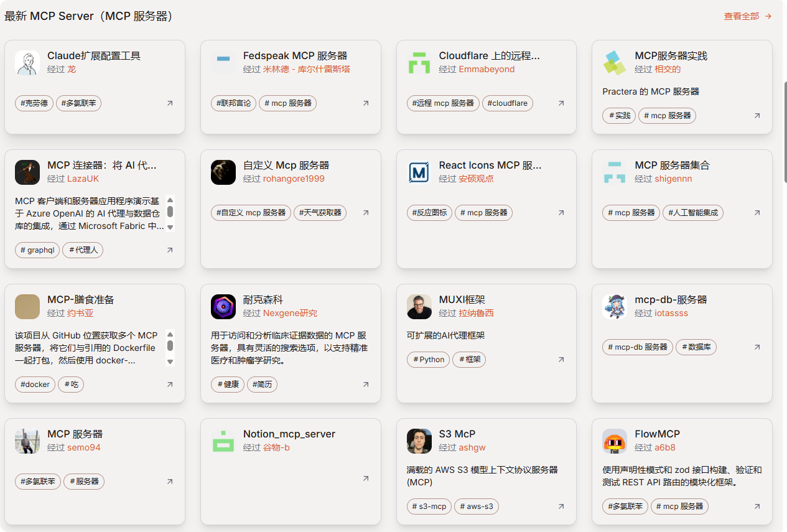Open the FlowMCP card title
787x532 pixels.
[657, 434]
